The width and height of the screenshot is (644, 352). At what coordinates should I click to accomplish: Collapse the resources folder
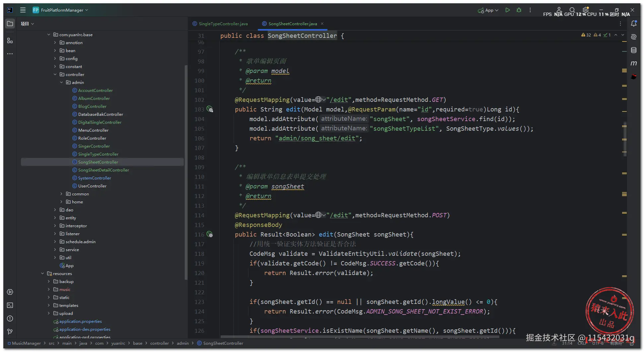coord(42,273)
